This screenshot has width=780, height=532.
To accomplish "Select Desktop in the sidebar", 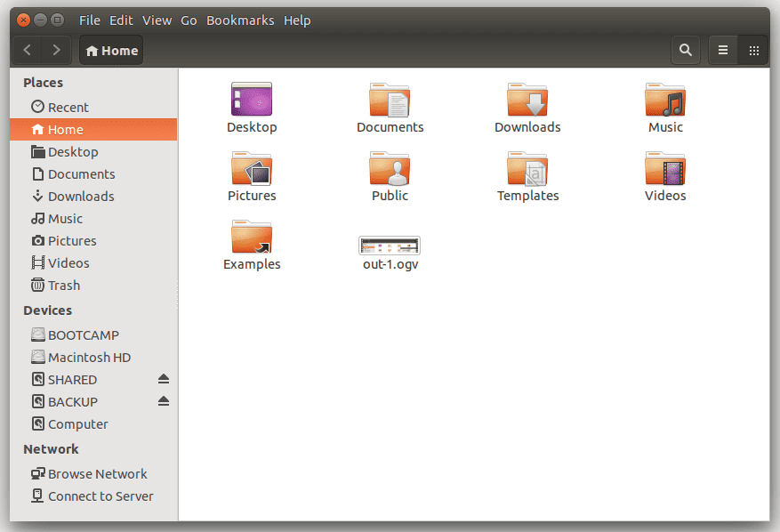I will coord(93,152).
